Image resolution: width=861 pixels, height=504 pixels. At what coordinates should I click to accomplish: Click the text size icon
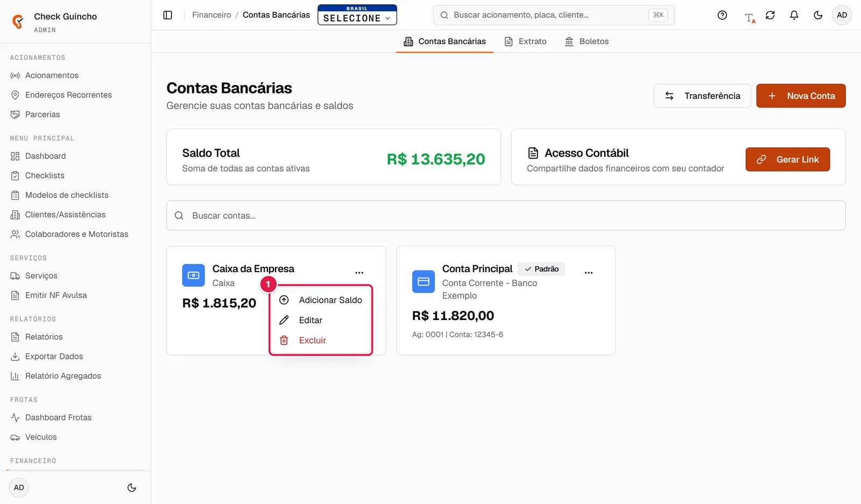(750, 17)
